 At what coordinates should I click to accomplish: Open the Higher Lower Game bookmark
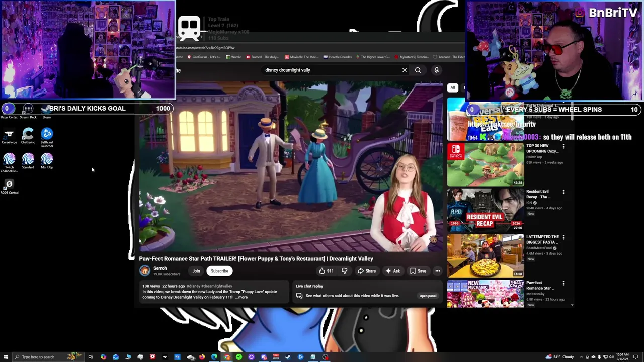(x=373, y=57)
